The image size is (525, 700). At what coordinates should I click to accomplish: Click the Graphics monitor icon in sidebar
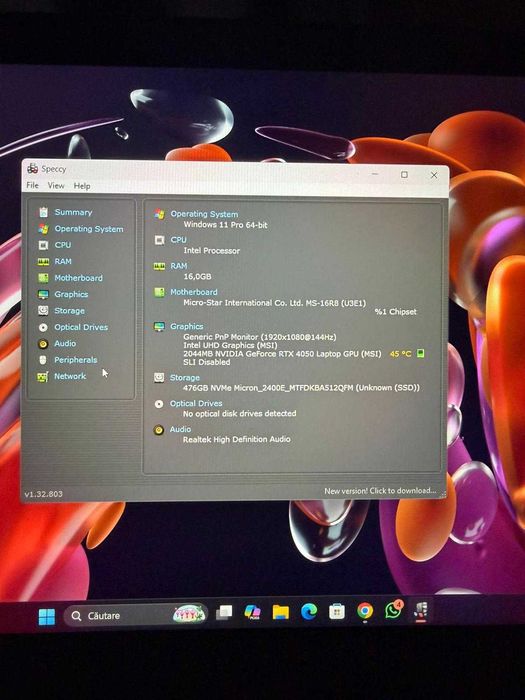(x=43, y=294)
